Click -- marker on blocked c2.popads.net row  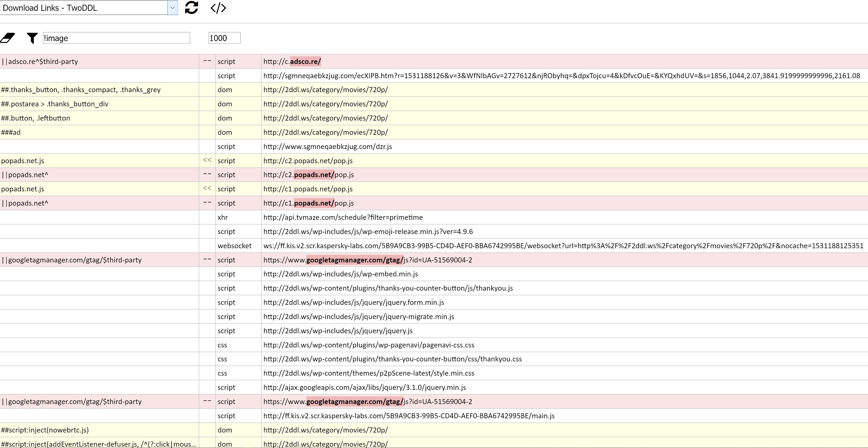(207, 175)
